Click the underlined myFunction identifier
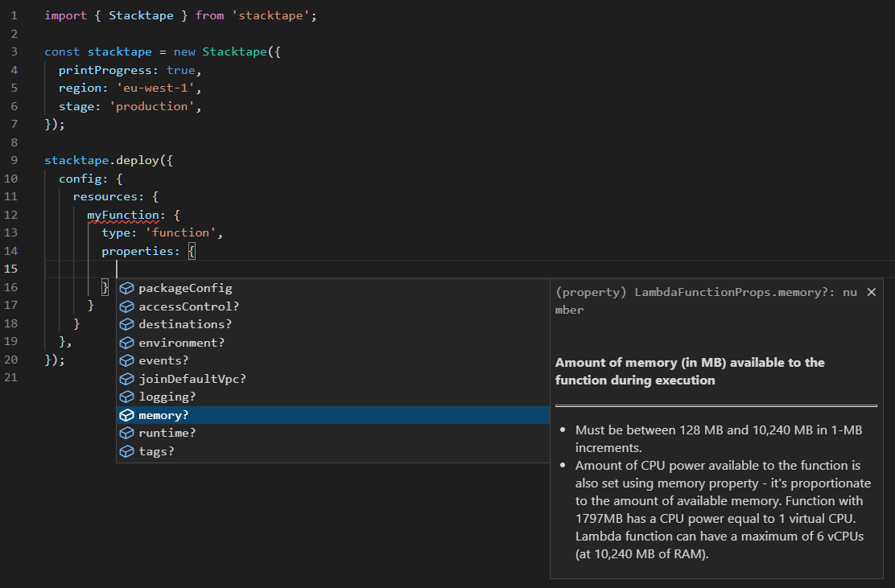Viewport: 895px width, 588px height. pos(122,215)
